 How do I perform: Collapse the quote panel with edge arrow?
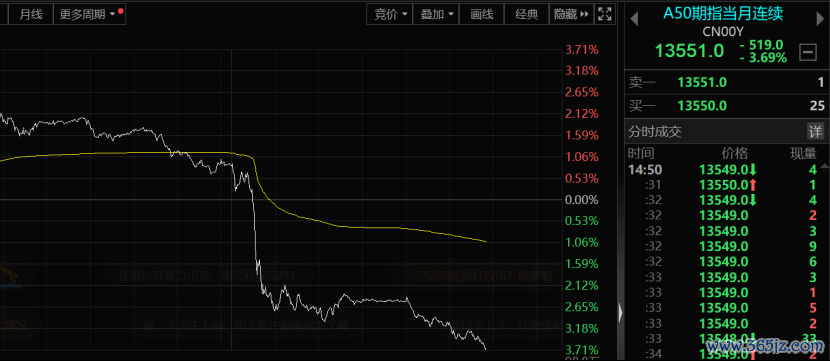pyautogui.click(x=621, y=313)
